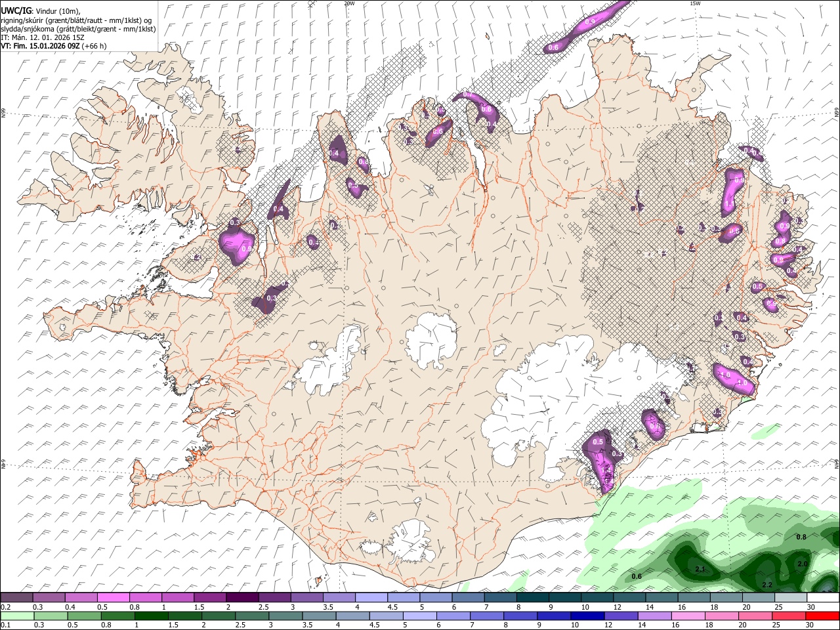Click the '4.5' label in the upper legend row
The image size is (840, 630).
pyautogui.click(x=392, y=607)
